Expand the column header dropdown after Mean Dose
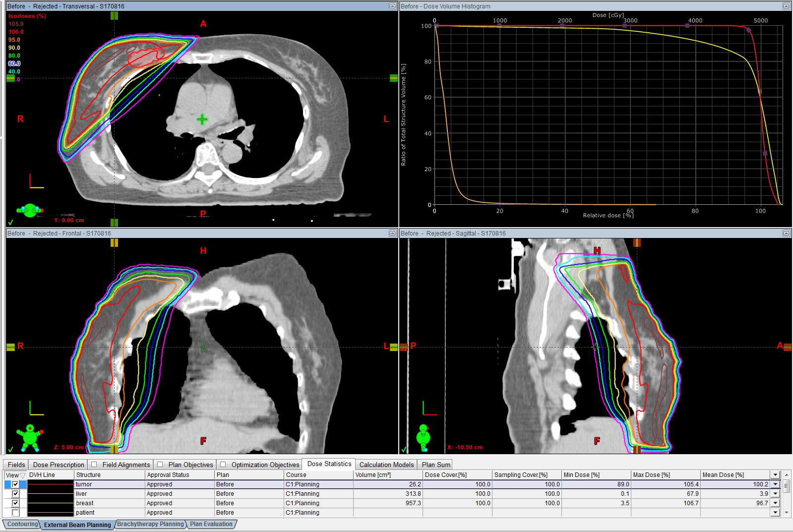 point(775,475)
